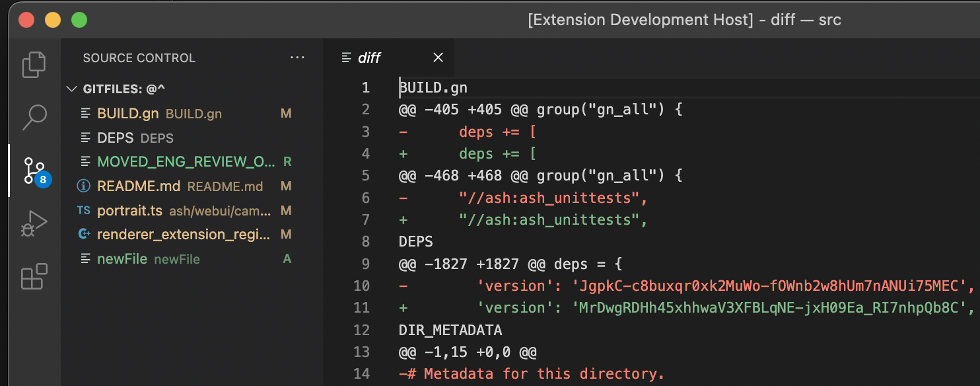Select the Source Control icon with badge

34,171
